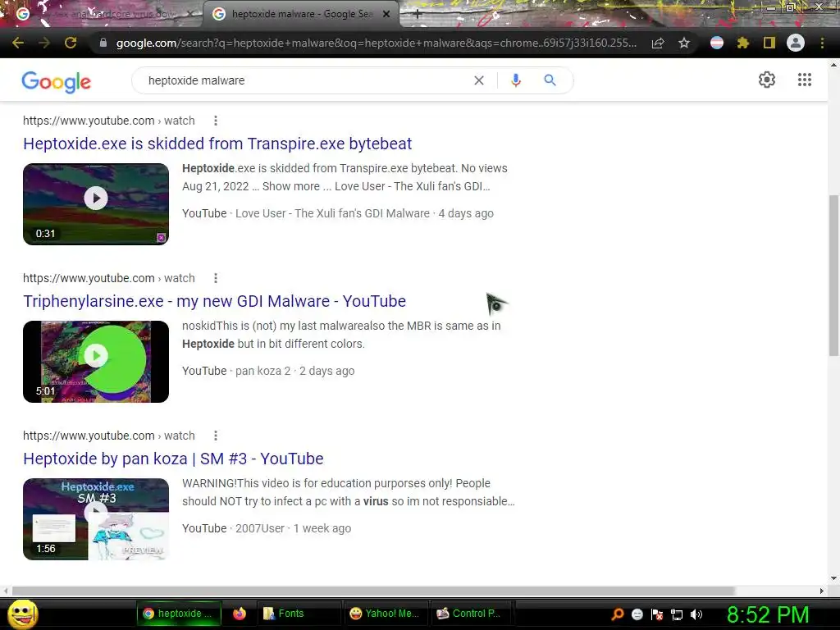Viewport: 840px width, 630px height.
Task: Open the network tray icon
Action: pyautogui.click(x=677, y=614)
